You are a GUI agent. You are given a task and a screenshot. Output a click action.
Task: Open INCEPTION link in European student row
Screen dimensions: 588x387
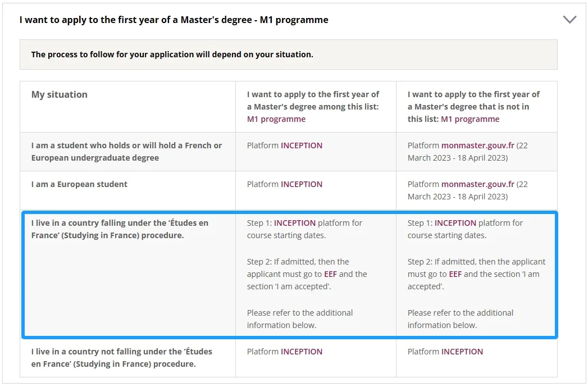click(302, 184)
